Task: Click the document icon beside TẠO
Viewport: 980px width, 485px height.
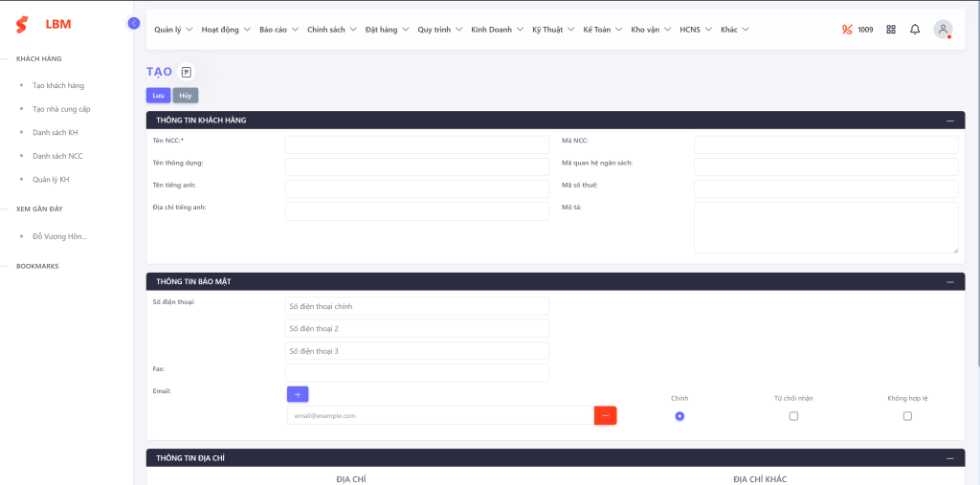Action: click(x=187, y=72)
